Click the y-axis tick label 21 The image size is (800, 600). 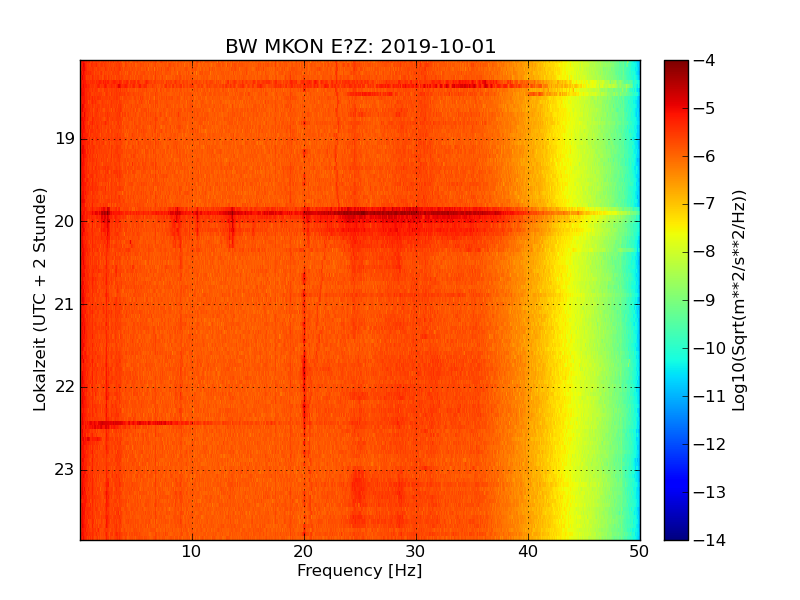[x=65, y=305]
